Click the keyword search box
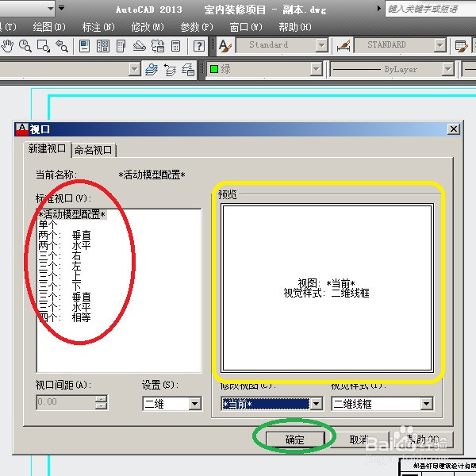 click(430, 9)
